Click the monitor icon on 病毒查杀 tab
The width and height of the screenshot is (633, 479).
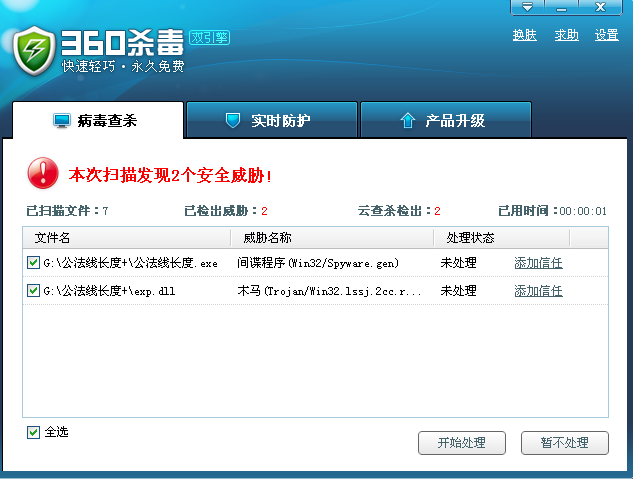[62, 121]
